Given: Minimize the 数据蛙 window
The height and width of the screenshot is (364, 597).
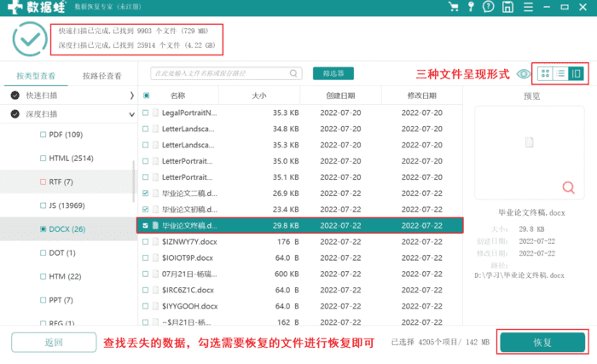Looking at the screenshot, I should pos(547,7).
